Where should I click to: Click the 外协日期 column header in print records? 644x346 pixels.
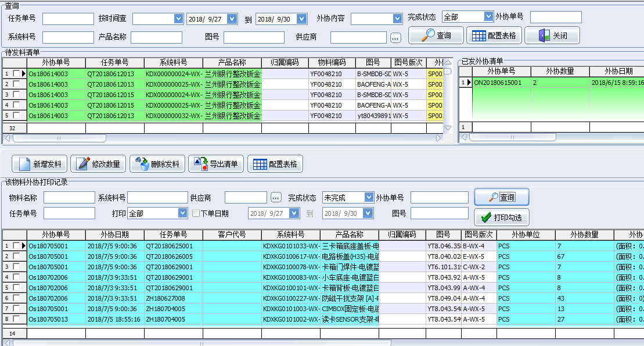click(x=114, y=235)
